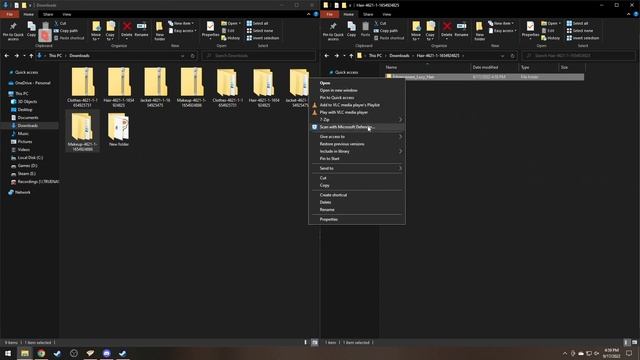Choose Open in context menu
640x360 pixels.
357,83
